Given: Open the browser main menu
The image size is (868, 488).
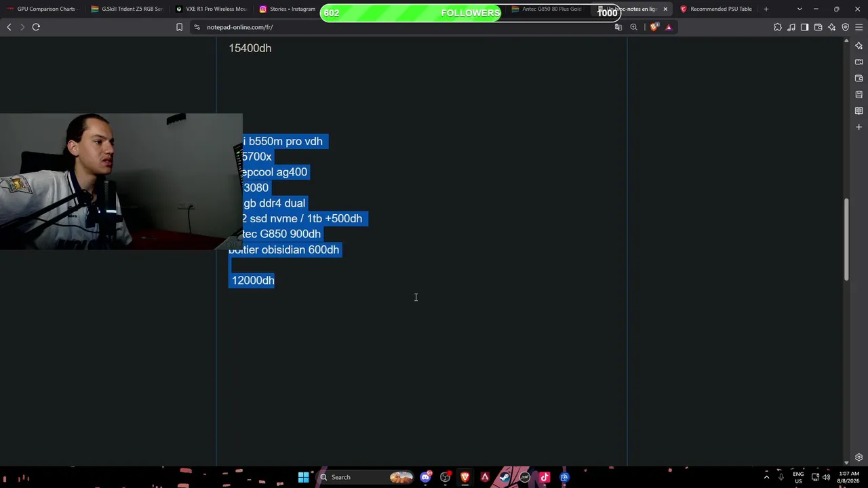Looking at the screenshot, I should [x=859, y=27].
